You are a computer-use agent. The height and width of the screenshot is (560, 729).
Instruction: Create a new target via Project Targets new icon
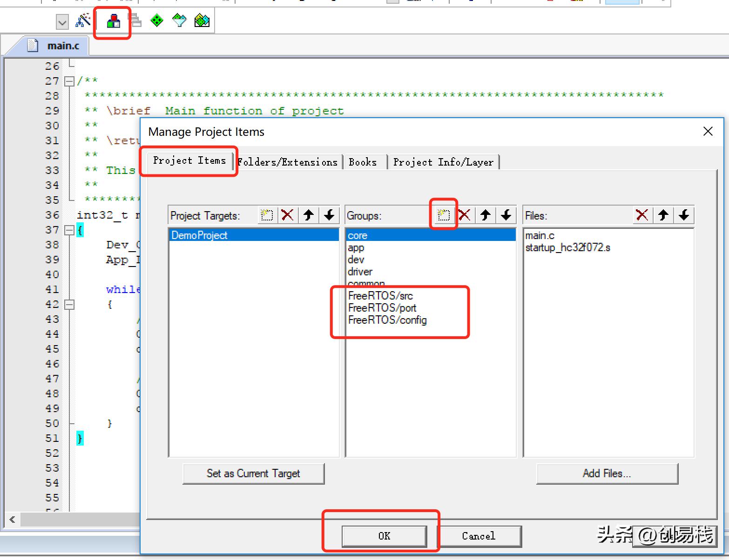(266, 215)
